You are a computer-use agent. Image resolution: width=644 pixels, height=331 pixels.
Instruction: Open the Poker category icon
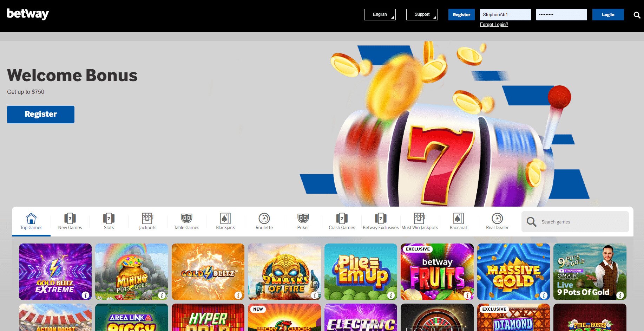coord(303,219)
